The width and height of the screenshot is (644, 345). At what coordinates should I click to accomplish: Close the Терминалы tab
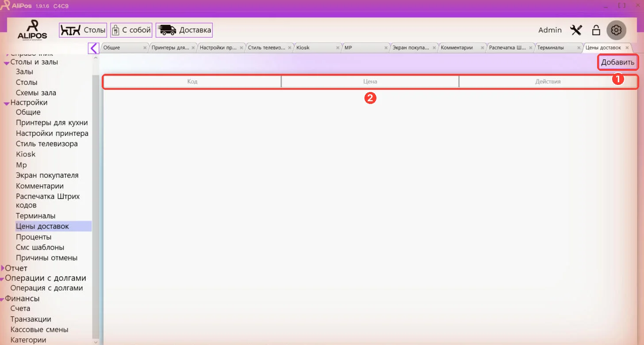click(x=579, y=48)
